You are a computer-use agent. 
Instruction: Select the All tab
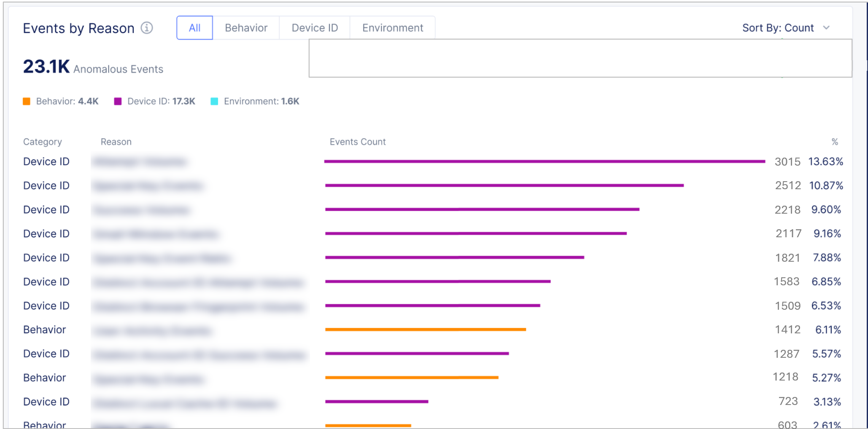point(194,28)
